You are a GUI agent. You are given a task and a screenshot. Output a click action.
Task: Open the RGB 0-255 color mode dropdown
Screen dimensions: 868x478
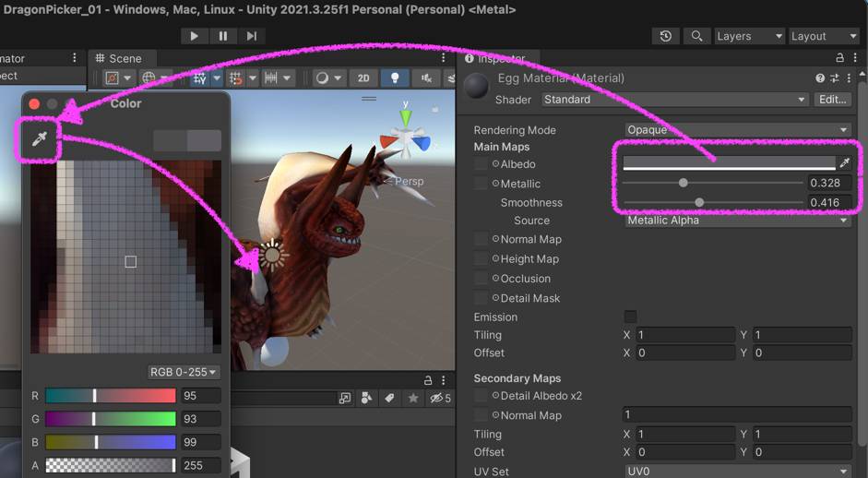[x=184, y=372]
